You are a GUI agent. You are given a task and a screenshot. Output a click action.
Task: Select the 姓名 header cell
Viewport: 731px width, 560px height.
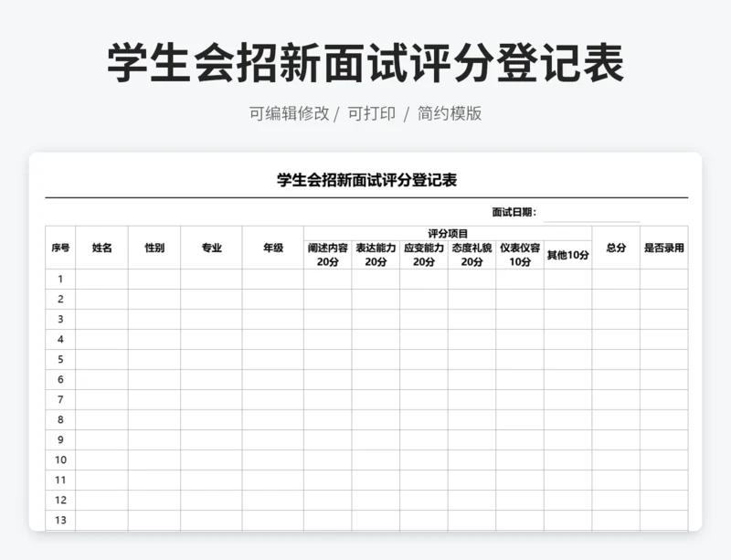click(x=101, y=248)
